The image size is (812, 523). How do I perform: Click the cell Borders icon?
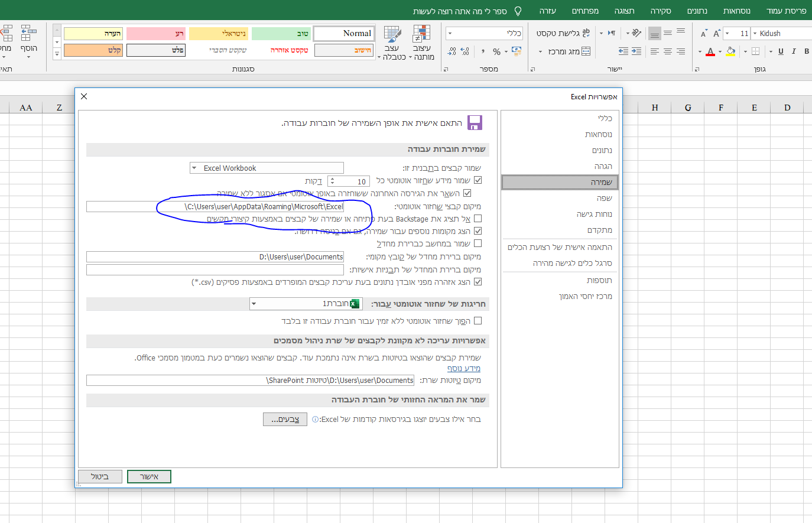755,51
